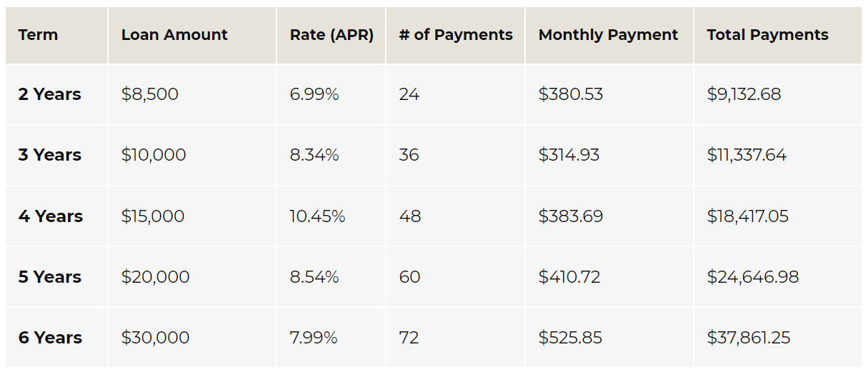Click the 60 payments cell
The height and width of the screenshot is (372, 868).
[409, 277]
